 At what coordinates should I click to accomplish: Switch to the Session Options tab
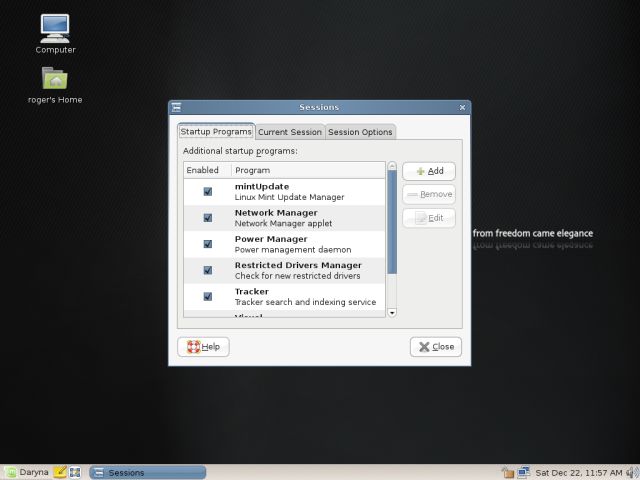click(360, 132)
